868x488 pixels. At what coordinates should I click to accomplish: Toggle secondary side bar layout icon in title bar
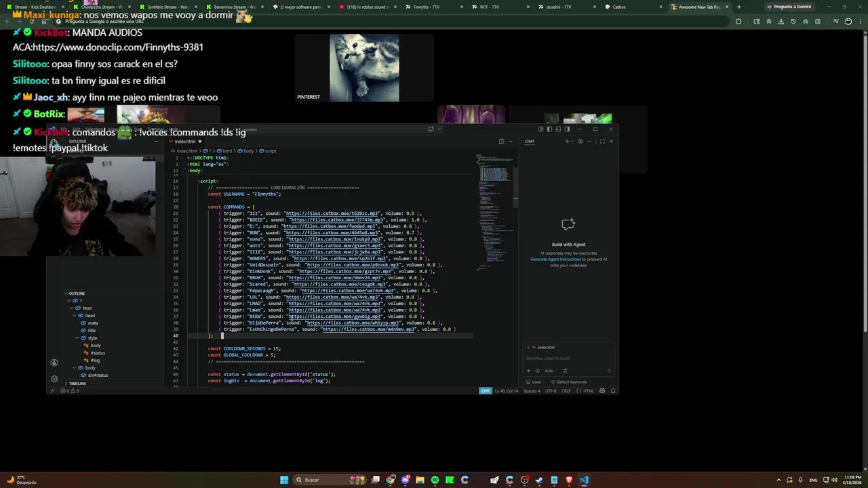click(567, 129)
